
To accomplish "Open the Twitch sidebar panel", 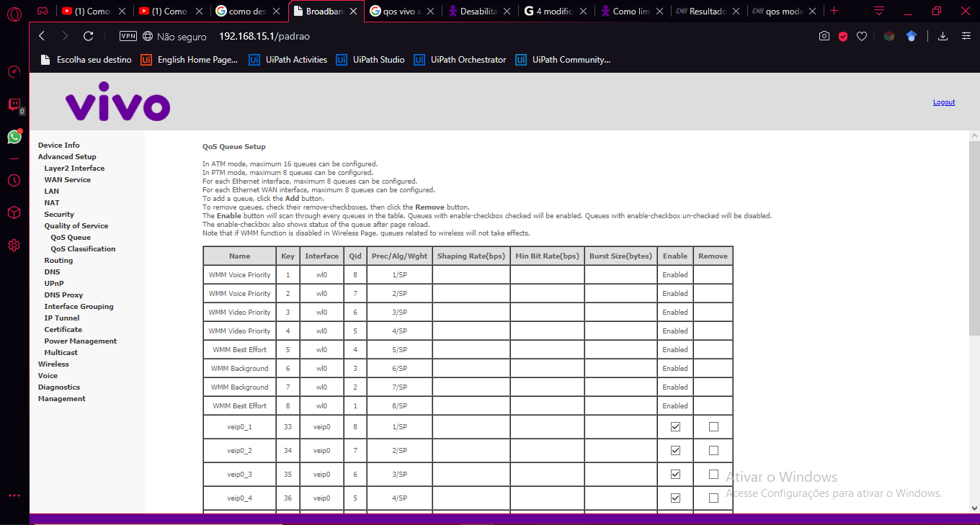I will [x=14, y=104].
